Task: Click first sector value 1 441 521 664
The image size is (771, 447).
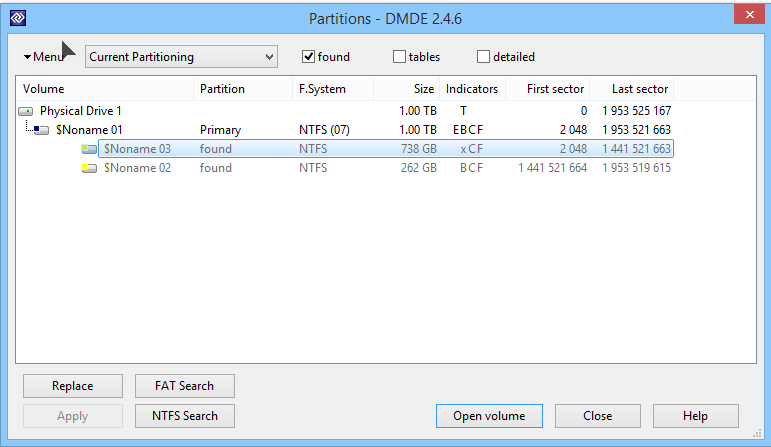Action: tap(552, 168)
